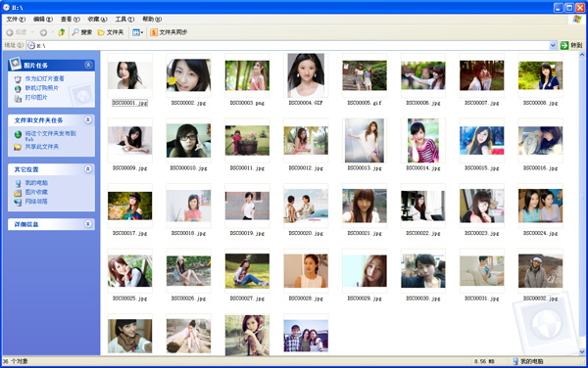
Task: Open the Back history dropdown arrow
Action: click(x=32, y=32)
